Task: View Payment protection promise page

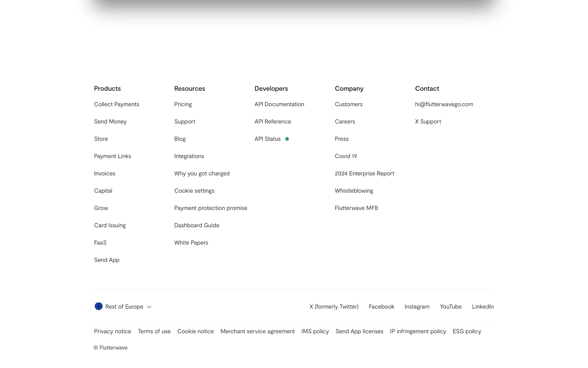Action: coord(211,208)
